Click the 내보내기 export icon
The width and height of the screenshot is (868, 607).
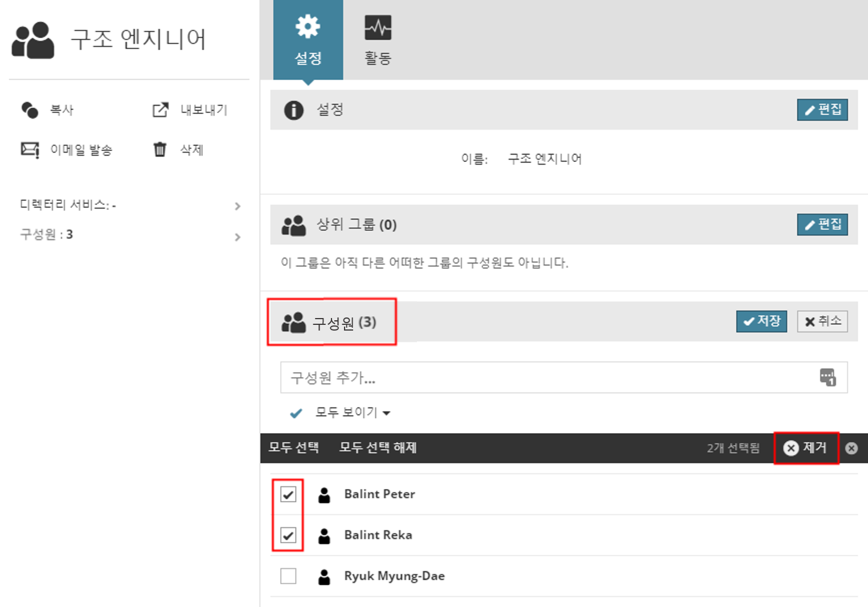[161, 110]
